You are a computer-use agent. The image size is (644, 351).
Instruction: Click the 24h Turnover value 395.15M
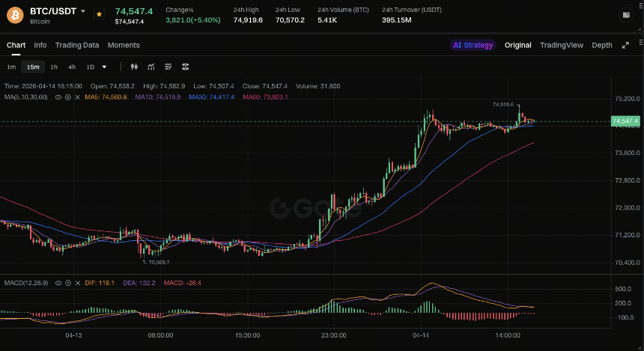[x=396, y=20]
